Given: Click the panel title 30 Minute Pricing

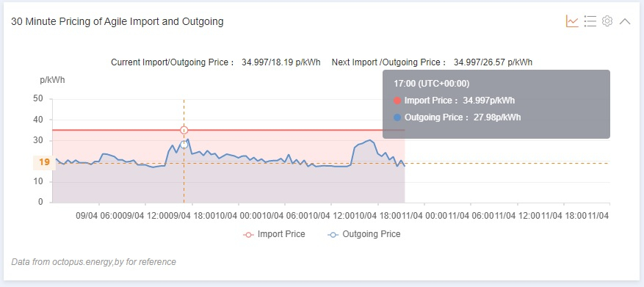Looking at the screenshot, I should point(117,22).
